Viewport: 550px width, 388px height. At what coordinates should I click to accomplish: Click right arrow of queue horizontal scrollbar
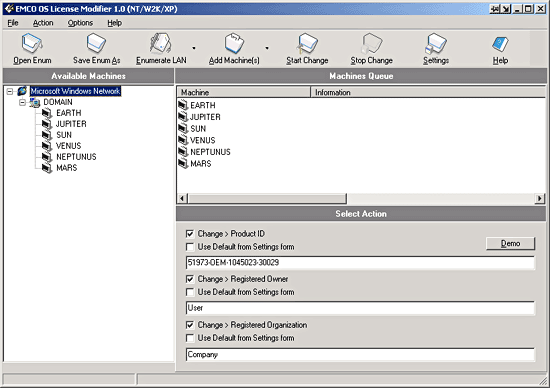(x=539, y=199)
